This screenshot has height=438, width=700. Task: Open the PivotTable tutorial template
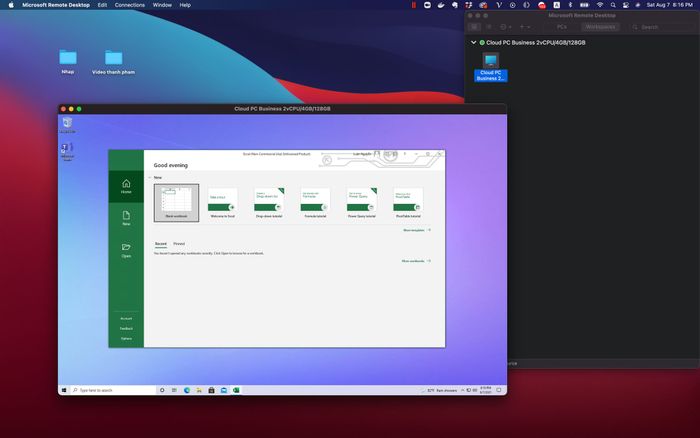[x=408, y=203]
